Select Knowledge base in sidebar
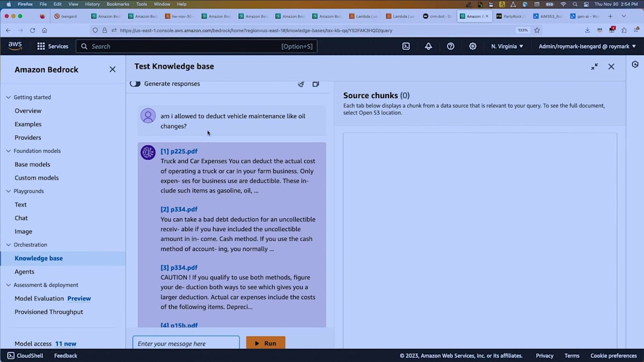This screenshot has height=362, width=644. pyautogui.click(x=39, y=258)
